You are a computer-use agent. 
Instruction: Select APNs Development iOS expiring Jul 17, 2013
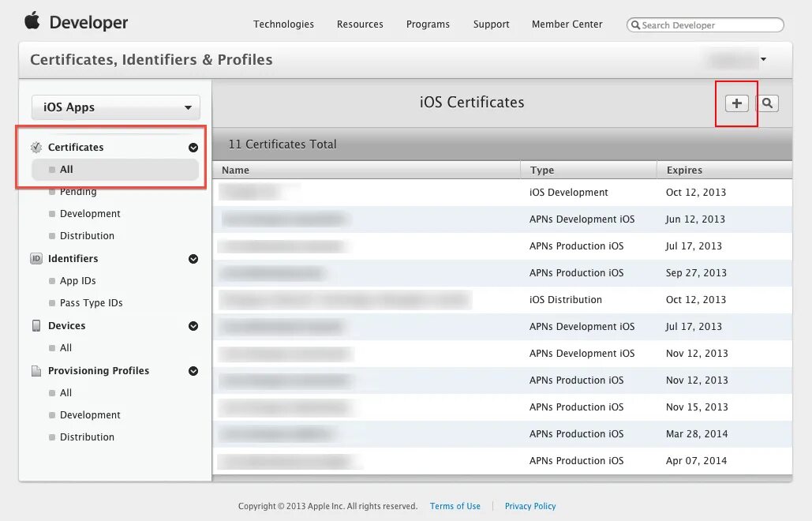click(x=503, y=327)
